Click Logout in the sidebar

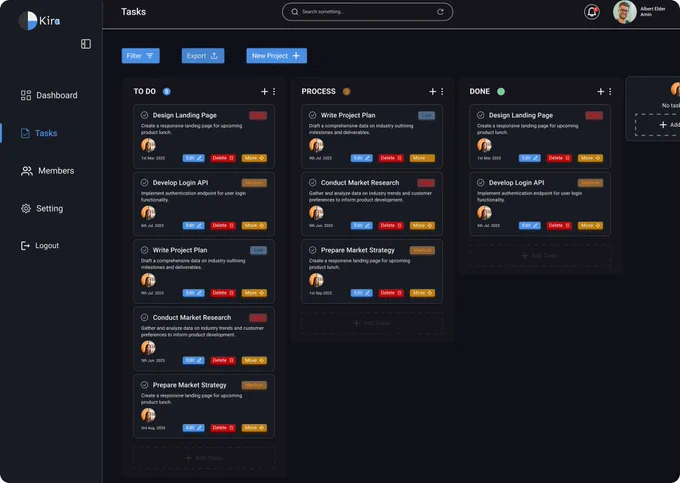pyautogui.click(x=40, y=245)
